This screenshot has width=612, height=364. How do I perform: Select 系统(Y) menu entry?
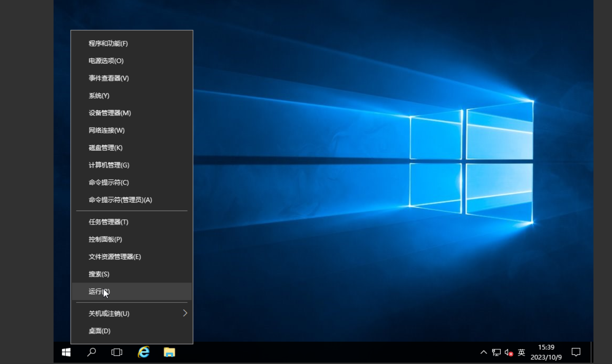click(132, 96)
